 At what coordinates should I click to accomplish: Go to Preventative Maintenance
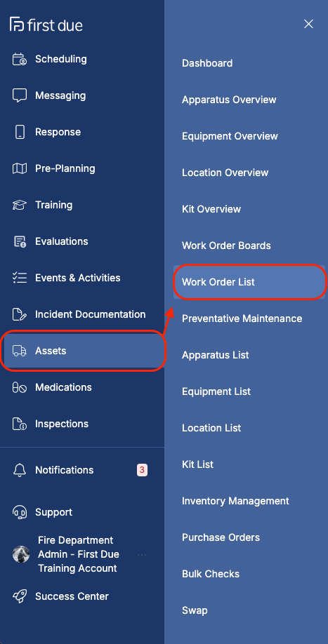click(242, 318)
